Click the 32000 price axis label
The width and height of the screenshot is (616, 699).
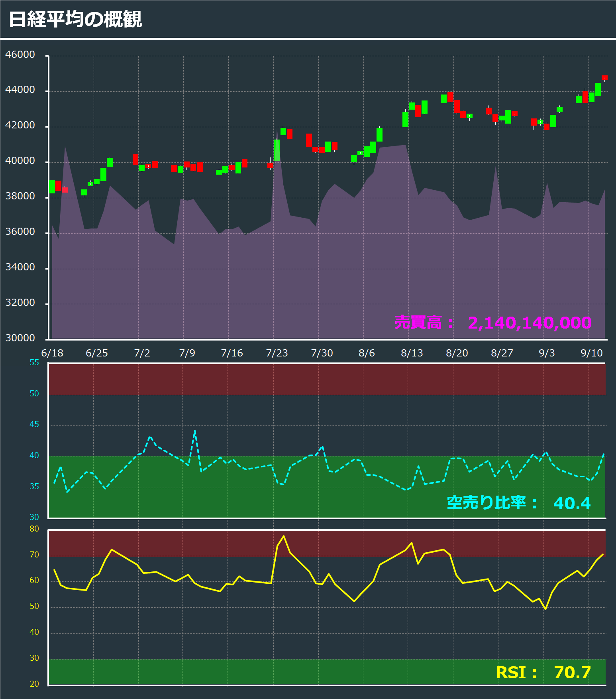pos(20,303)
